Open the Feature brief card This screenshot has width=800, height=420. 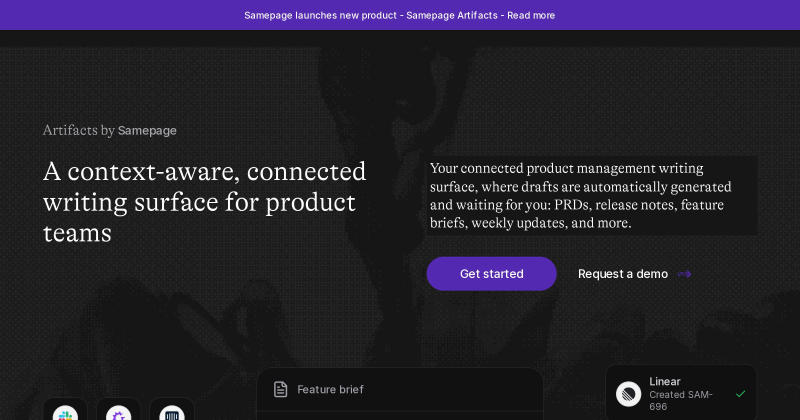click(400, 394)
